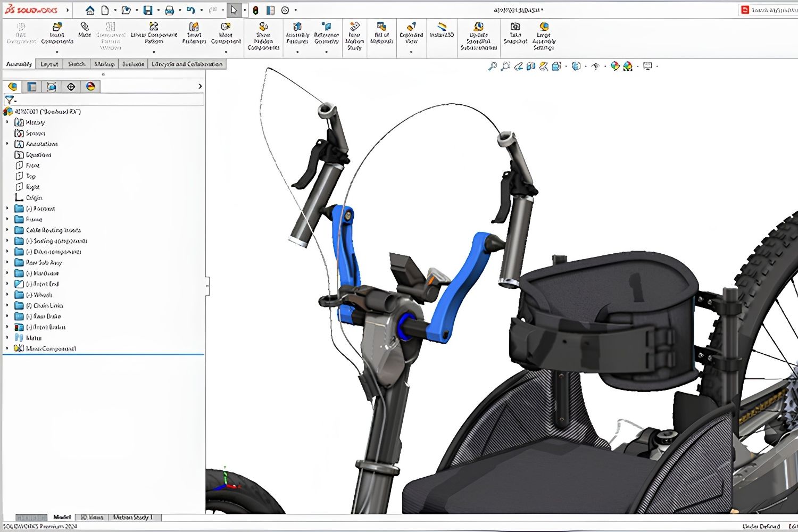Rebuild the model using the traffic light icon

(255, 10)
